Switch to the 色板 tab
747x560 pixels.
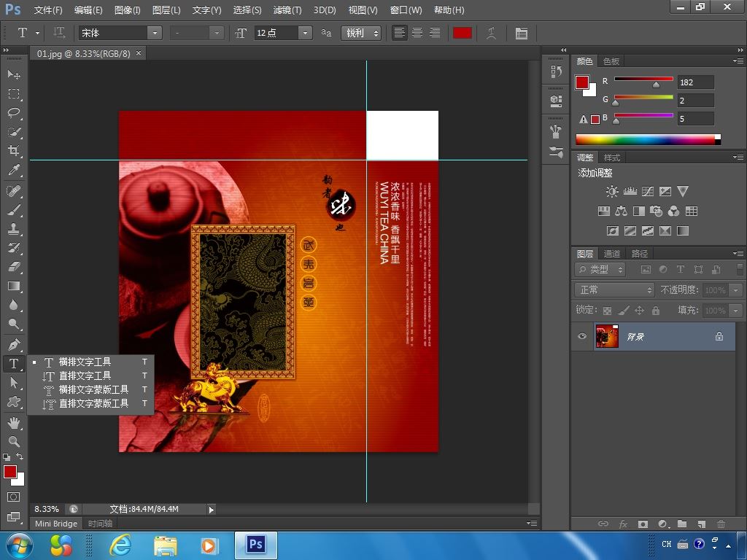[611, 61]
